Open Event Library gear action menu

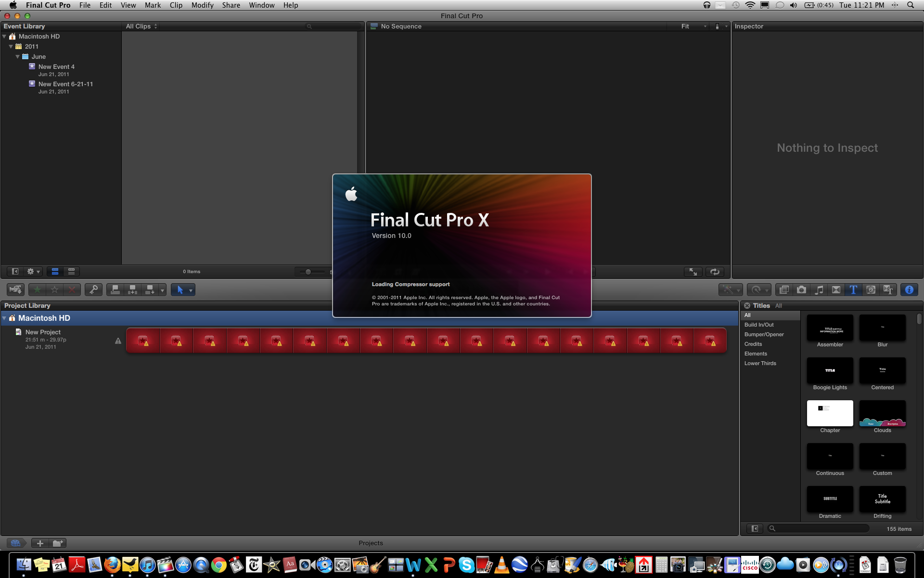tap(33, 272)
